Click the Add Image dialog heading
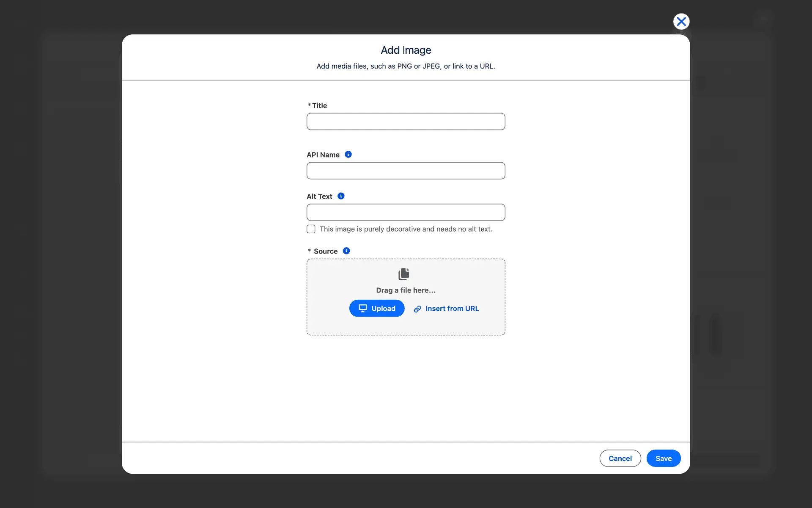 tap(406, 50)
